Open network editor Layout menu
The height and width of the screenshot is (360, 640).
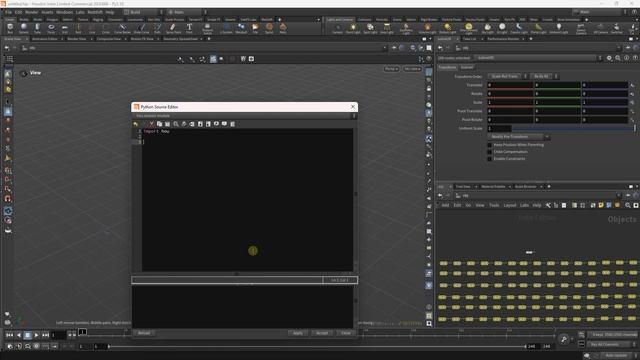click(x=509, y=205)
